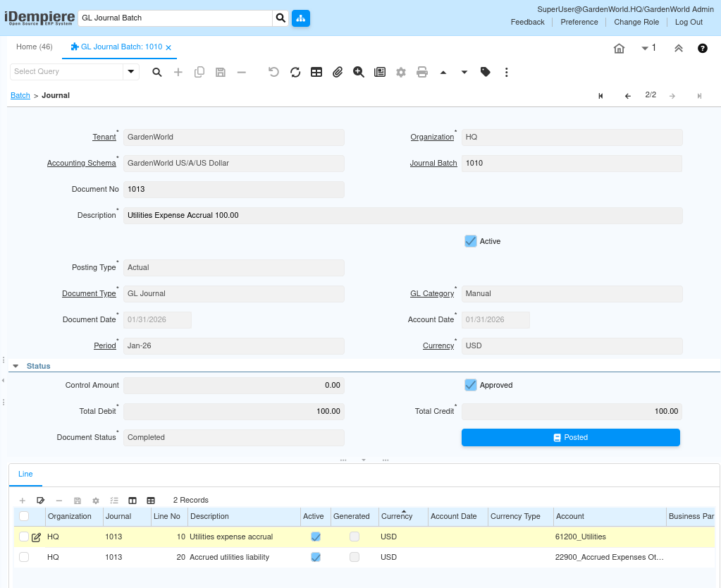Click the Posted button
The width and height of the screenshot is (721, 588).
(570, 438)
